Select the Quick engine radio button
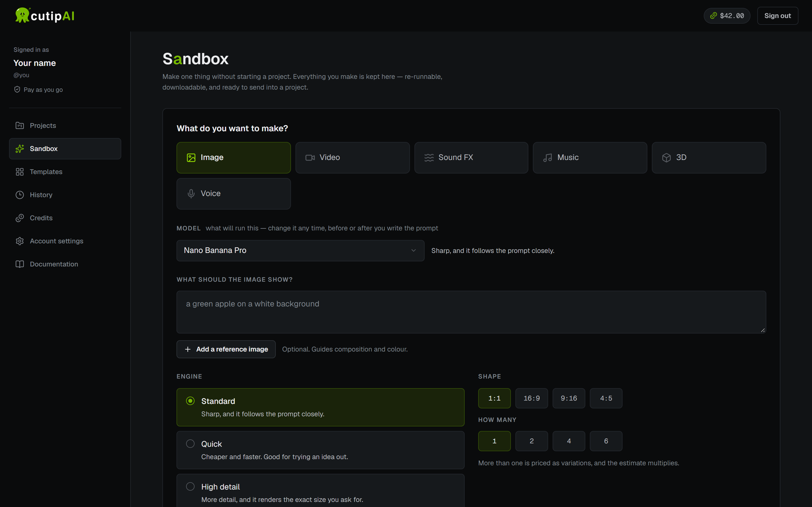The width and height of the screenshot is (812, 507). tap(190, 444)
